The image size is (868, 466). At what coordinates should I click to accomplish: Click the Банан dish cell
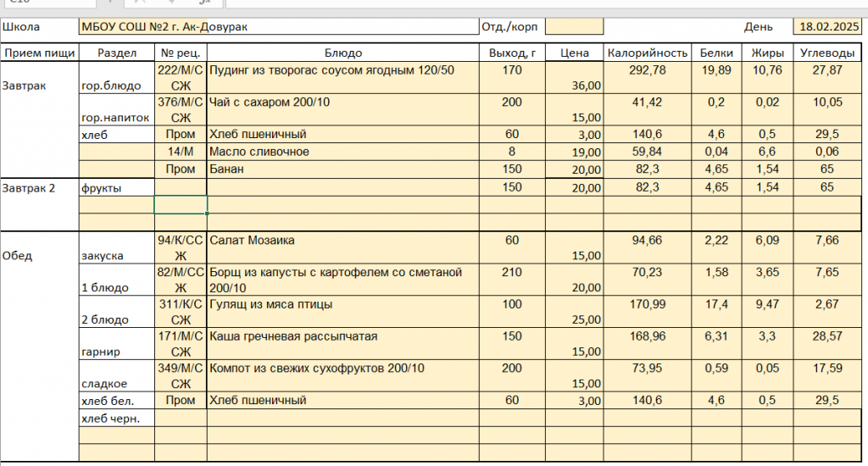tap(342, 169)
